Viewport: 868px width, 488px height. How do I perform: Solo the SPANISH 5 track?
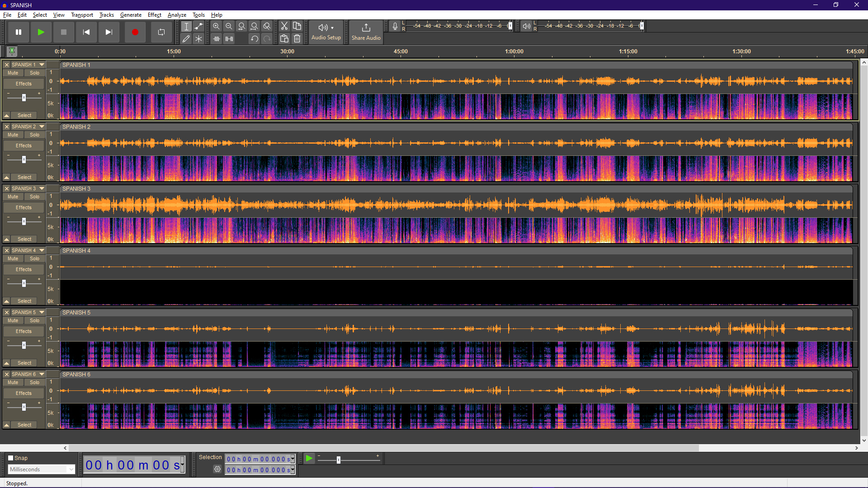click(35, 320)
